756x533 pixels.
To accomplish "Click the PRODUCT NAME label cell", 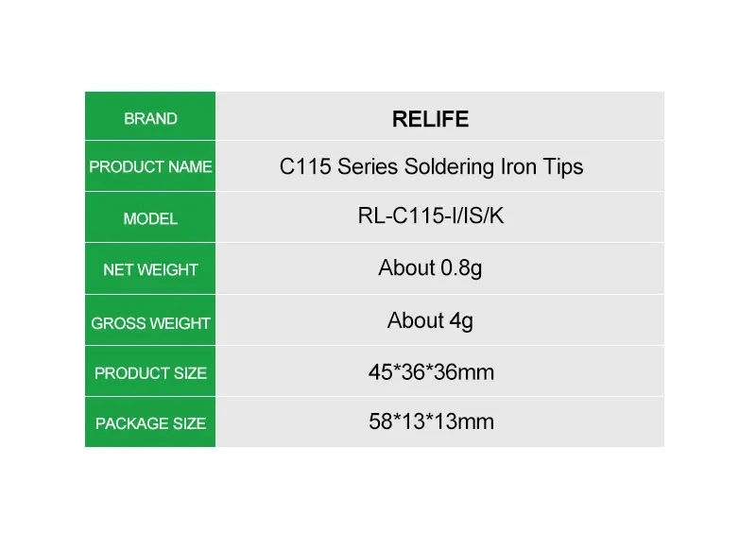I will [150, 166].
